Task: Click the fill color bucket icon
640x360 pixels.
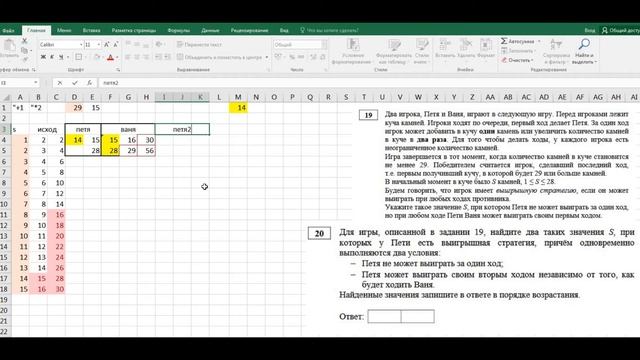Action: 97,57
